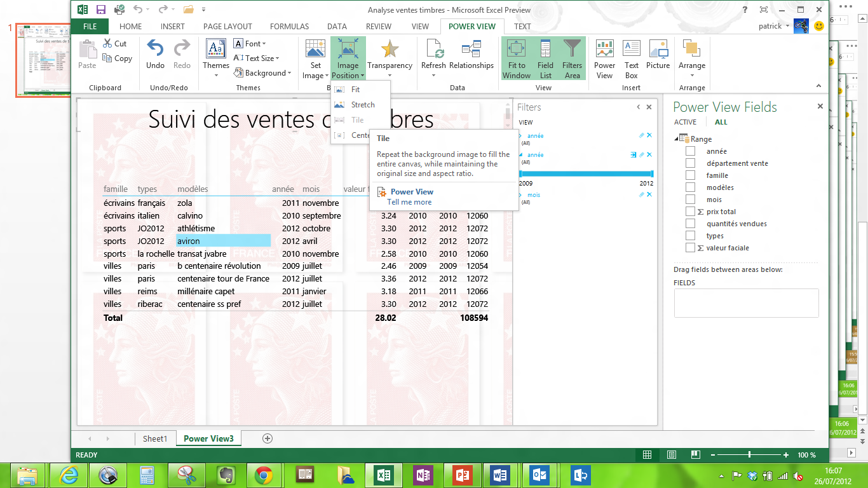Open PowerPoint from the Windows taskbar
The height and width of the screenshot is (488, 868).
462,475
